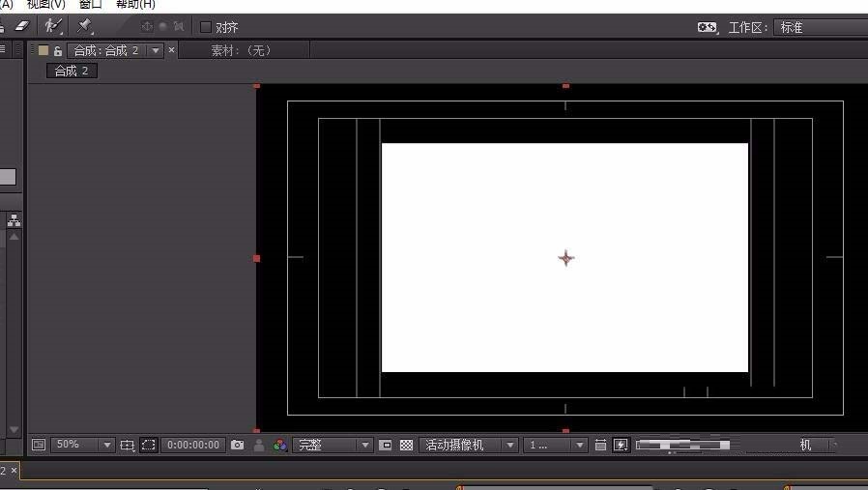Open the 帮助(H) menu
The height and width of the screenshot is (490, 868).
coord(135,5)
